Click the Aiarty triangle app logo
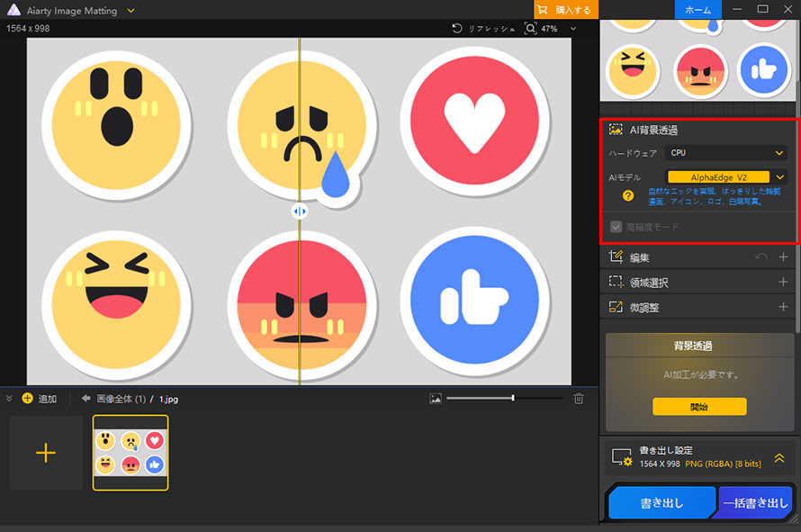The height and width of the screenshot is (532, 801). coord(13,10)
